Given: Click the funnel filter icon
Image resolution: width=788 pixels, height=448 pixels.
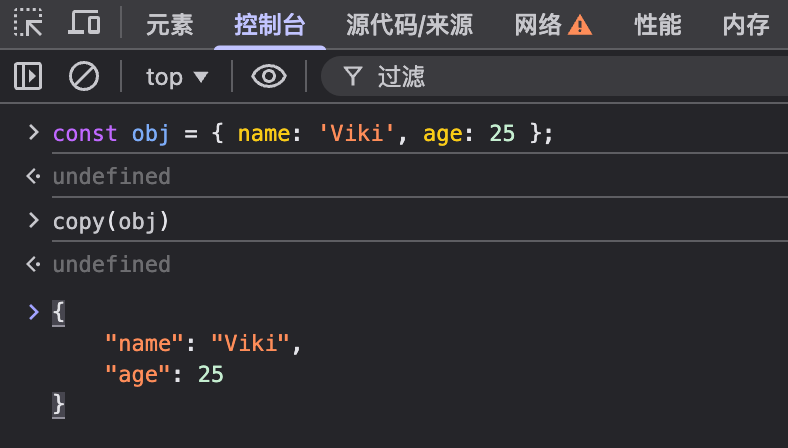Looking at the screenshot, I should click(x=352, y=76).
